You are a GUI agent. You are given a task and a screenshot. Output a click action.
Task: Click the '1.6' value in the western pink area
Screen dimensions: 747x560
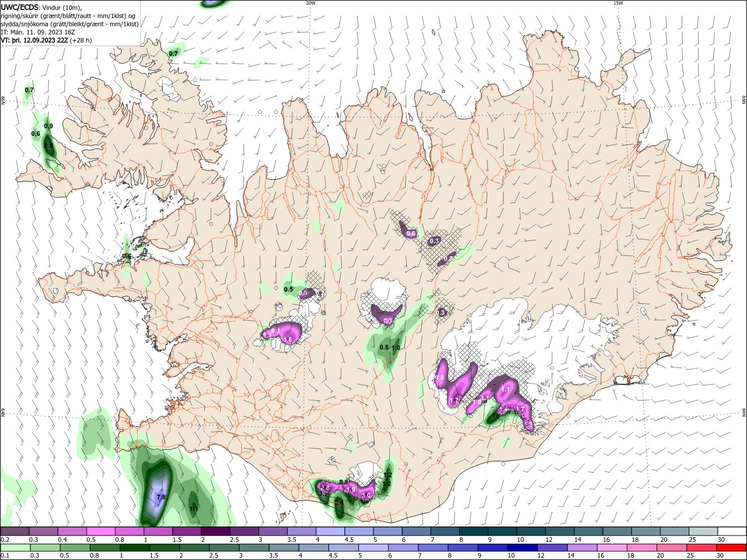coord(287,339)
